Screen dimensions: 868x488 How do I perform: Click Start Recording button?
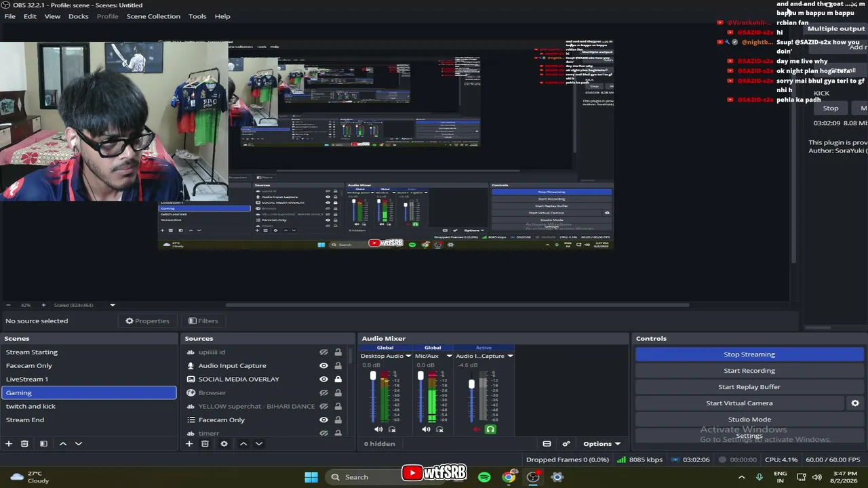(749, 371)
